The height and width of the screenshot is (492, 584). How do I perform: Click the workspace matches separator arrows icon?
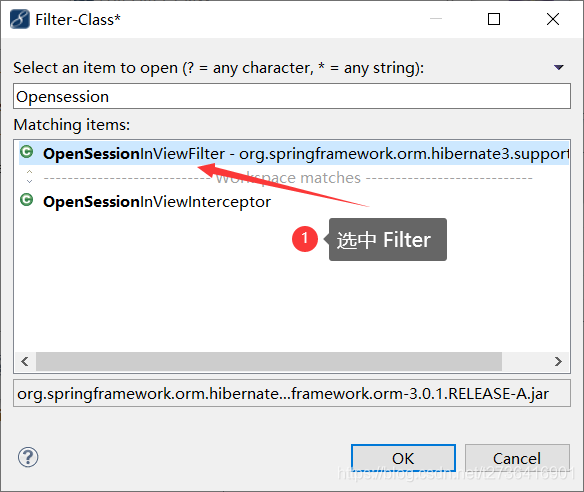tap(29, 177)
